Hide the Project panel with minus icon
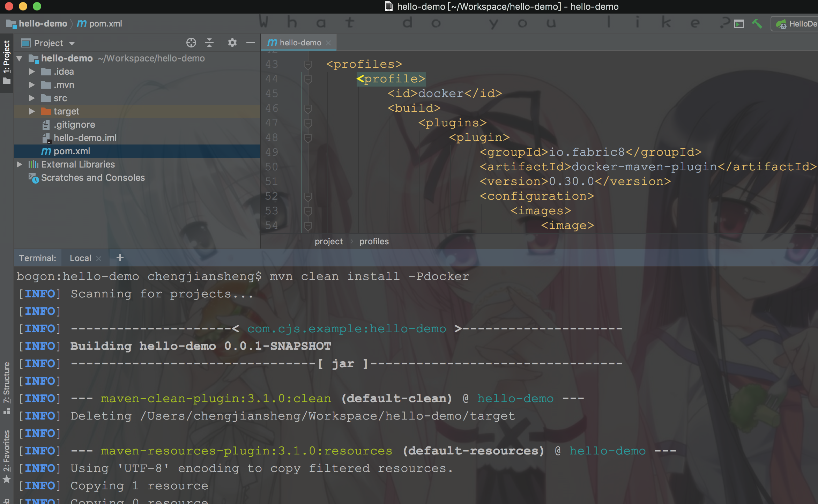Image resolution: width=818 pixels, height=504 pixels. point(250,43)
